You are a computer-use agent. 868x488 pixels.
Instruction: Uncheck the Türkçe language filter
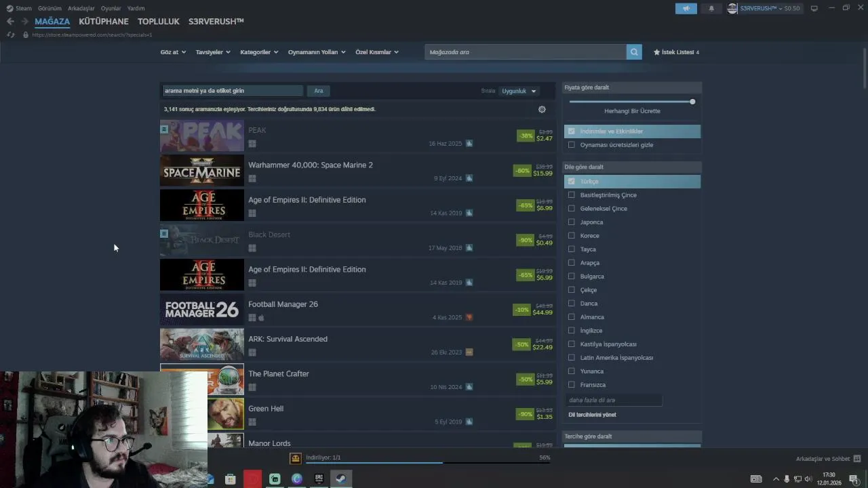572,182
